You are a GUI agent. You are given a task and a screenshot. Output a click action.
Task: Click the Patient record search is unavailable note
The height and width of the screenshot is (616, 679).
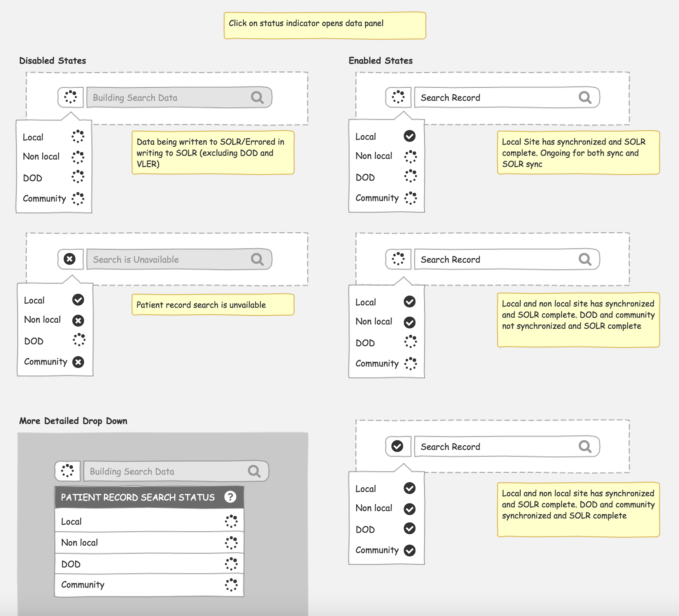tap(213, 305)
